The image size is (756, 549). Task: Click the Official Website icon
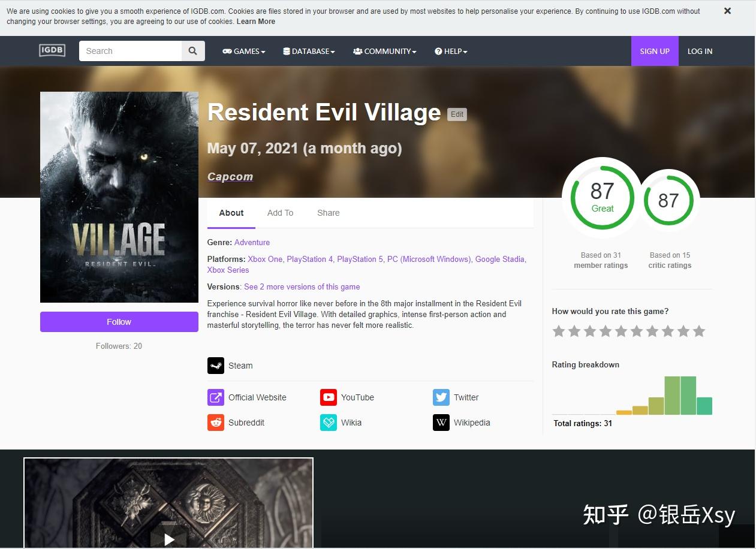pos(216,397)
